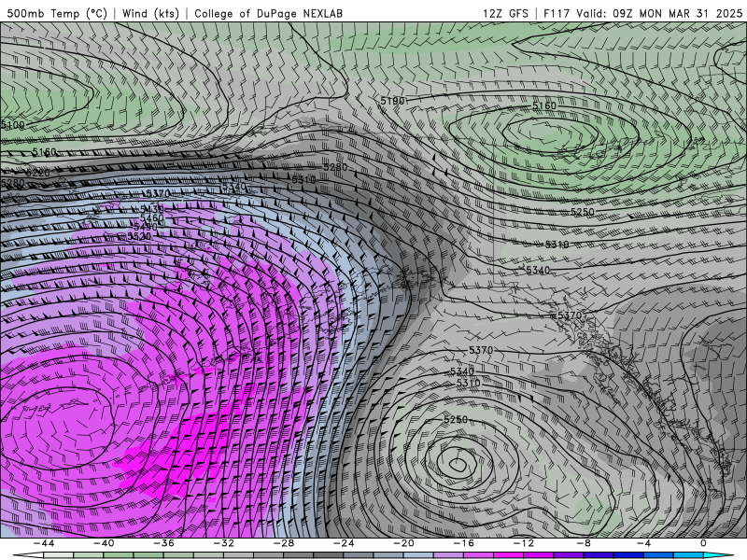Click the -44 colorbar tick label
Viewport: 747px width, 560px height.
click(x=43, y=543)
